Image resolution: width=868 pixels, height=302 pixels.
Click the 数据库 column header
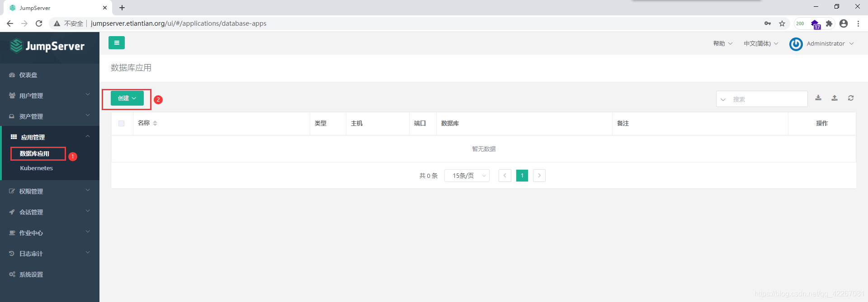[x=450, y=123]
